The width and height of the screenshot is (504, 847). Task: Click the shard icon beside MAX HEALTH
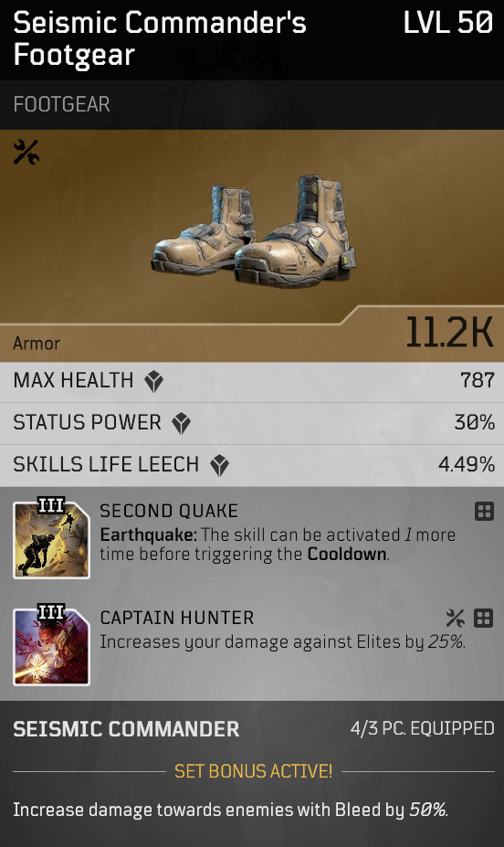tap(153, 381)
